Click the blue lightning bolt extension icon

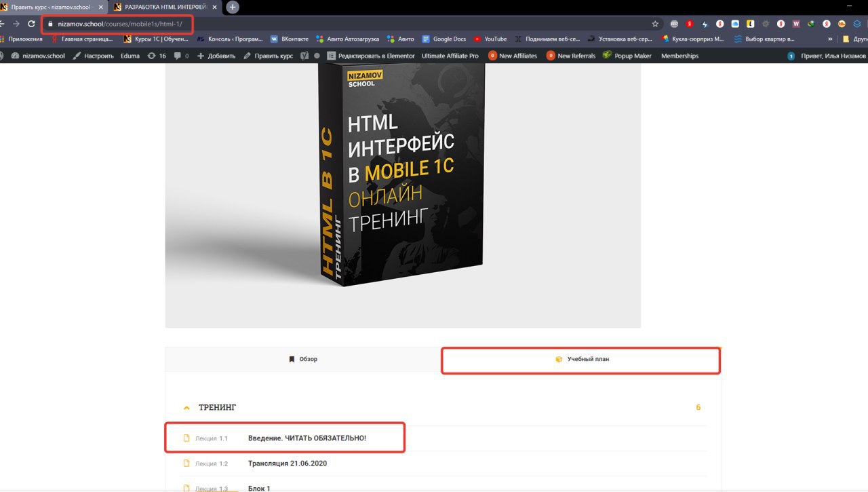[705, 23]
